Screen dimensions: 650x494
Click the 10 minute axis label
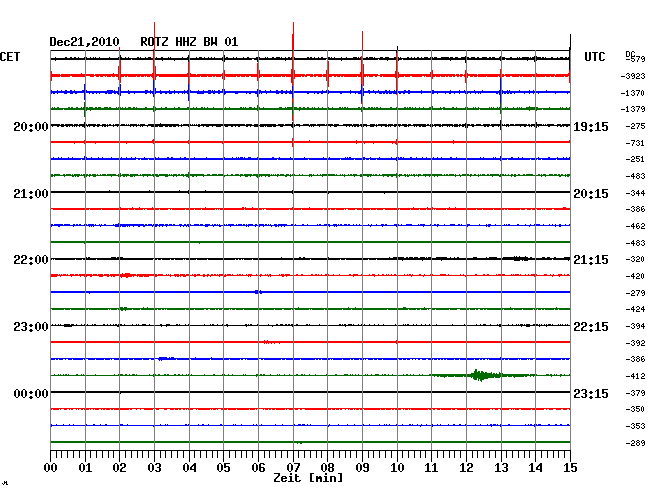pos(397,468)
